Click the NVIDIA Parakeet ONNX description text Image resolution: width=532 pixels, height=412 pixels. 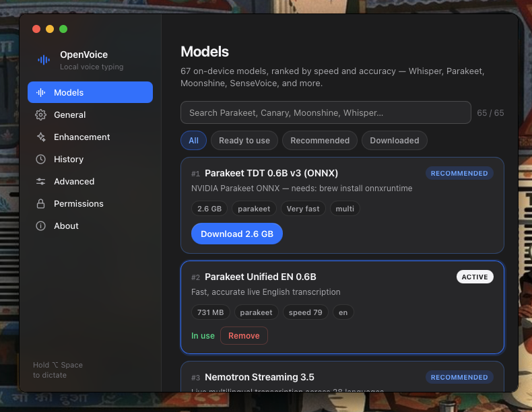tap(302, 188)
